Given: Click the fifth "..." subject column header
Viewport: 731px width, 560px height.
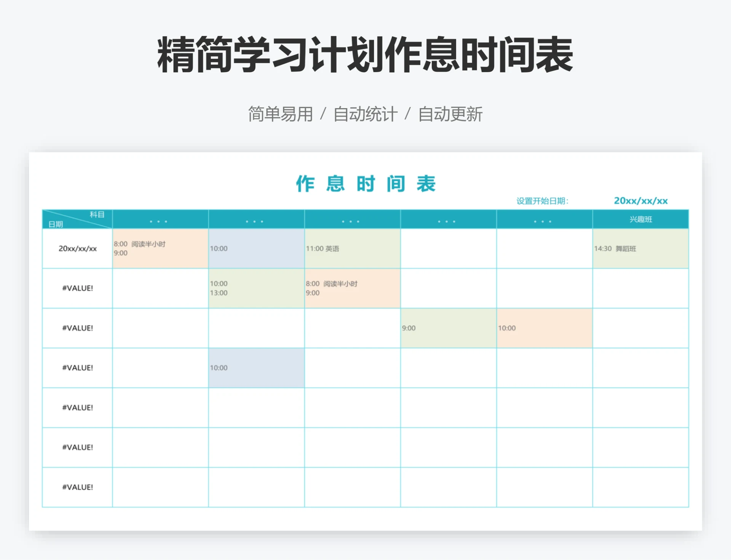Looking at the screenshot, I should point(544,220).
